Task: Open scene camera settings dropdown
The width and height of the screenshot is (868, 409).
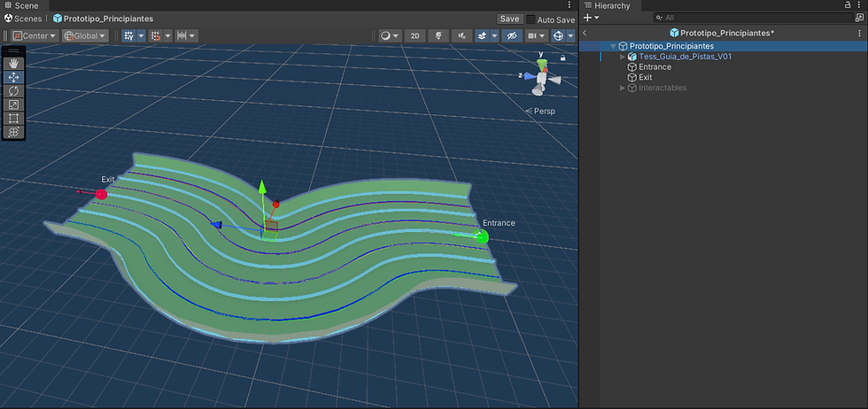Action: [537, 36]
